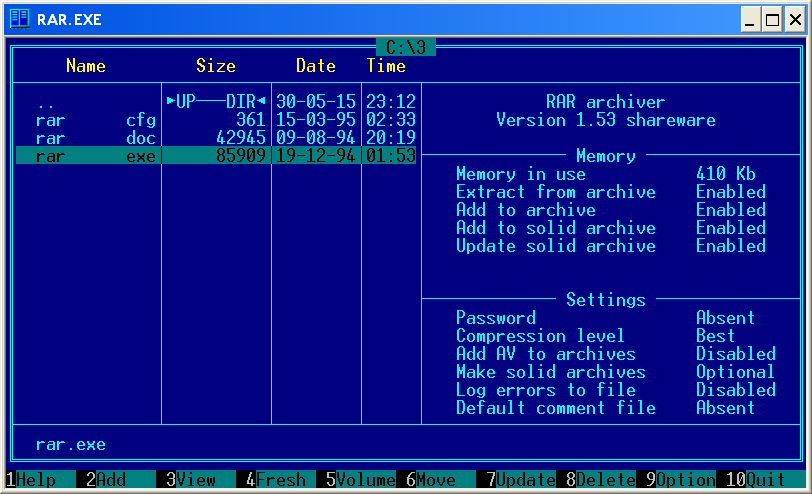Click the Date column header
812x494 pixels.
pos(316,66)
